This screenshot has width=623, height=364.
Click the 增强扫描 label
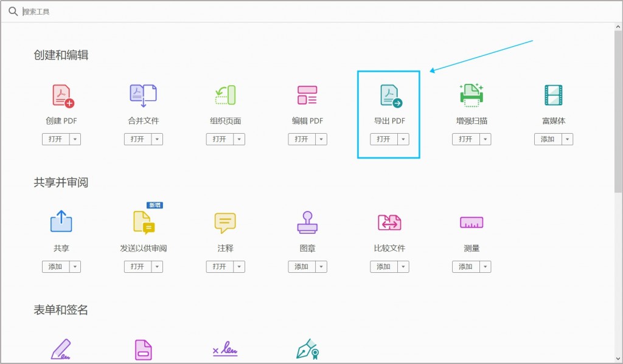tap(472, 121)
